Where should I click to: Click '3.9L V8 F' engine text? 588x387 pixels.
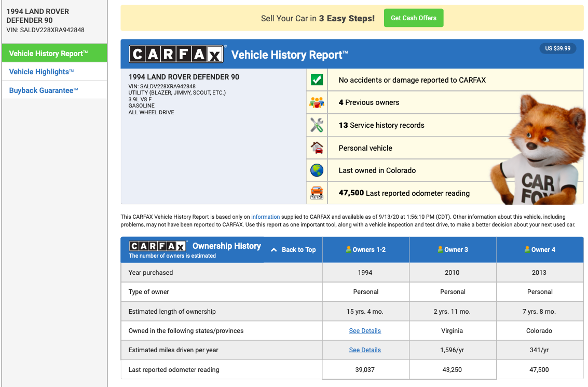tap(140, 99)
